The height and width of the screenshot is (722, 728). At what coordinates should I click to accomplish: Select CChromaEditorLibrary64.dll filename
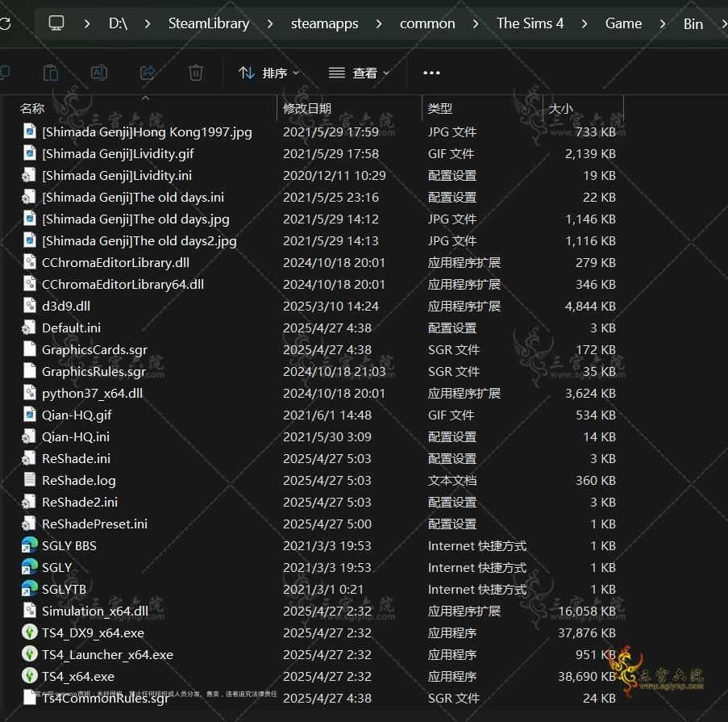coord(123,284)
